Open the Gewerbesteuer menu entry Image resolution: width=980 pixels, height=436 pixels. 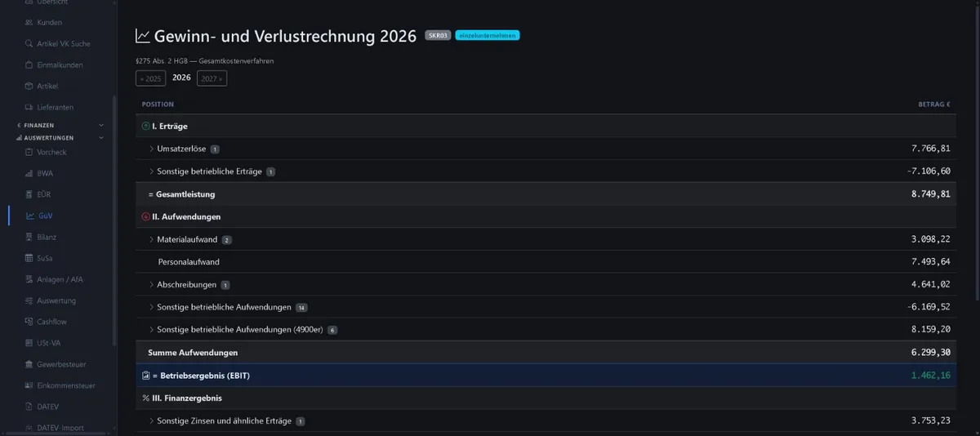pyautogui.click(x=61, y=364)
